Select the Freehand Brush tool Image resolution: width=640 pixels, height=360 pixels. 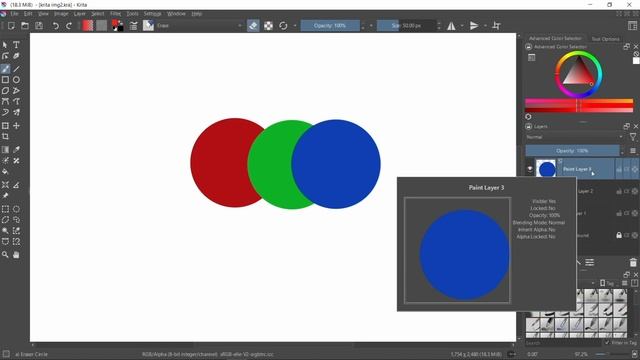click(5, 69)
